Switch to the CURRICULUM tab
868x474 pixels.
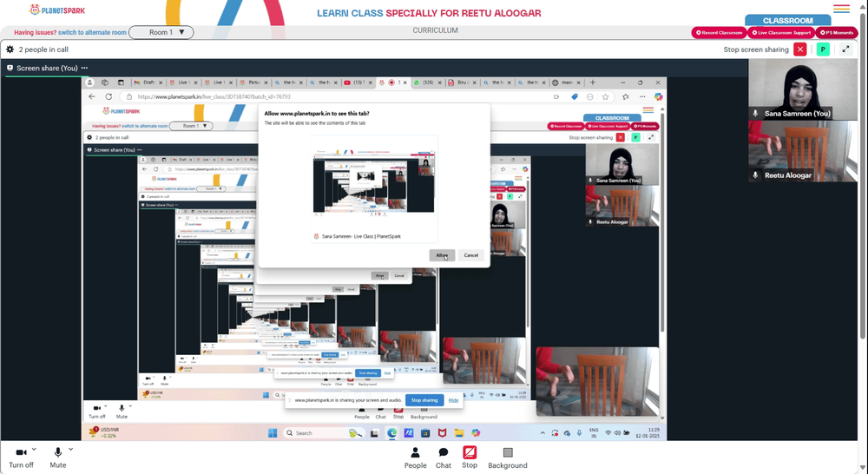tap(435, 30)
